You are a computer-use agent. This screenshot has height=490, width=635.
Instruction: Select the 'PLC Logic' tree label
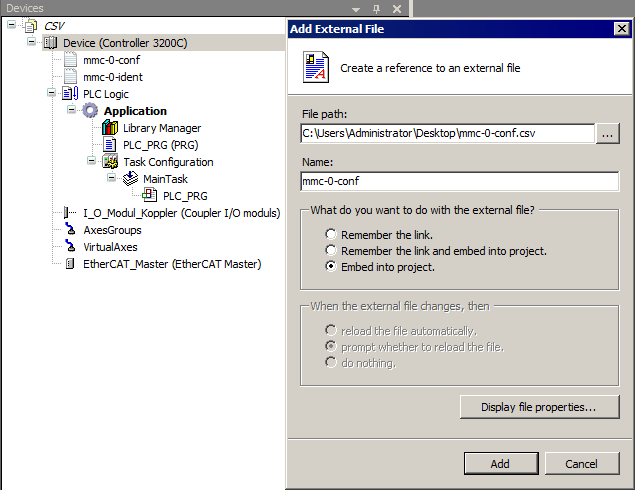click(x=106, y=94)
